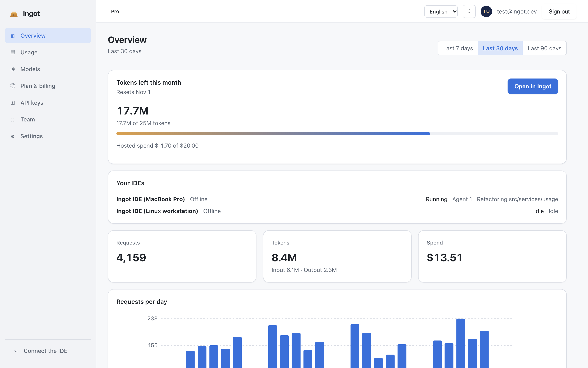The height and width of the screenshot is (368, 588).
Task: Select the Last 7 days range
Action: tap(458, 48)
